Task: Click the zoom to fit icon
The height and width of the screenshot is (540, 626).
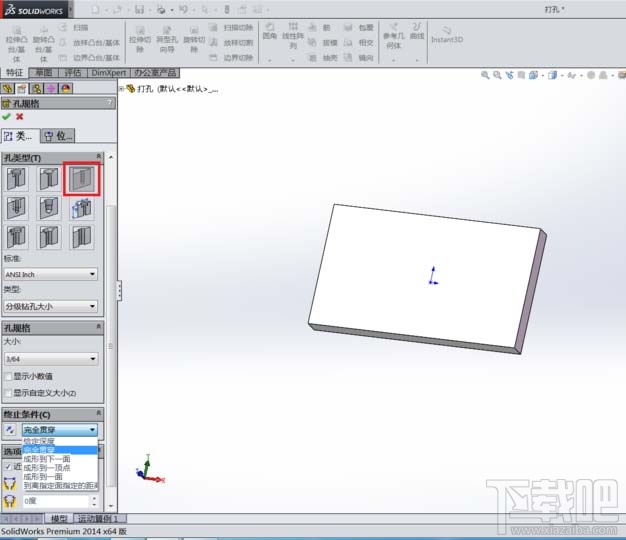Action: click(x=485, y=75)
